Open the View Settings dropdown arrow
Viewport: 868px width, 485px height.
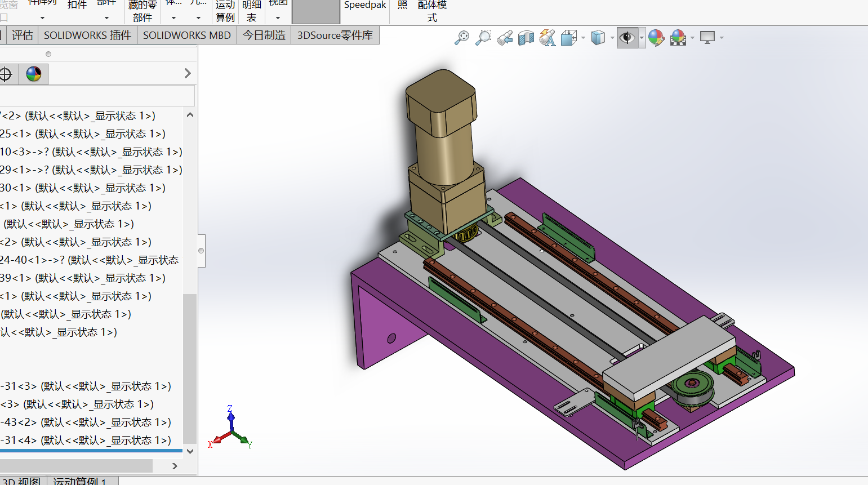coord(722,38)
